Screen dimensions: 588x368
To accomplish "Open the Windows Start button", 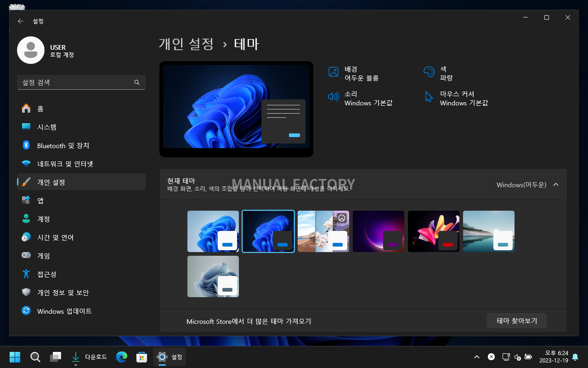I will [x=15, y=357].
